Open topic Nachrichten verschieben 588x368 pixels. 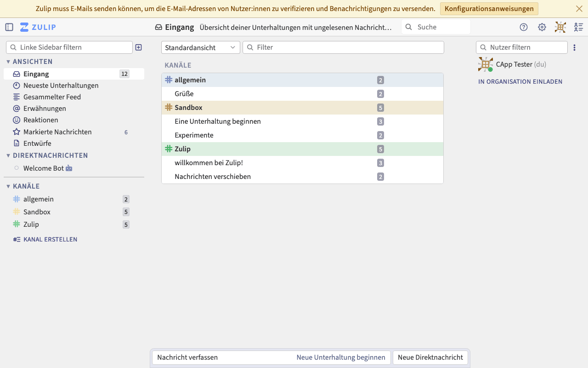(x=302, y=177)
